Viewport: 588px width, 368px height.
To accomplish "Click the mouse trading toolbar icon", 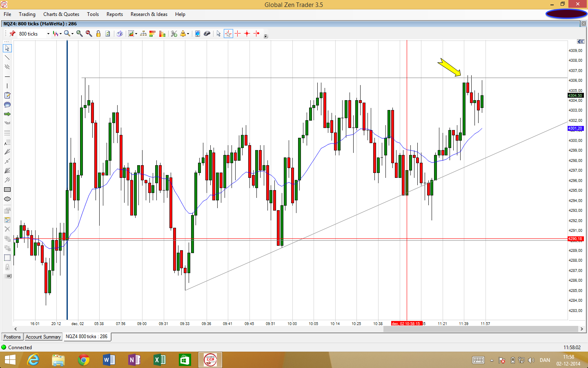I will (x=207, y=34).
